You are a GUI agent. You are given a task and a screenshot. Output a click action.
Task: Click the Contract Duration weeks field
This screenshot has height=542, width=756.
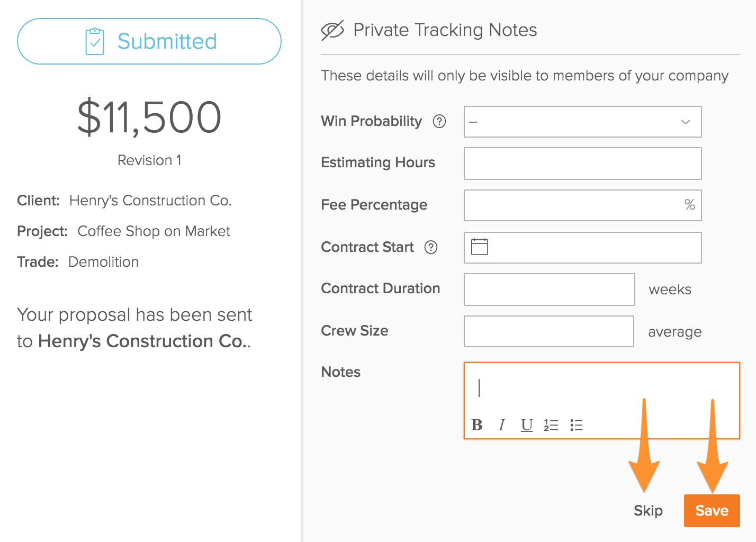click(x=549, y=290)
